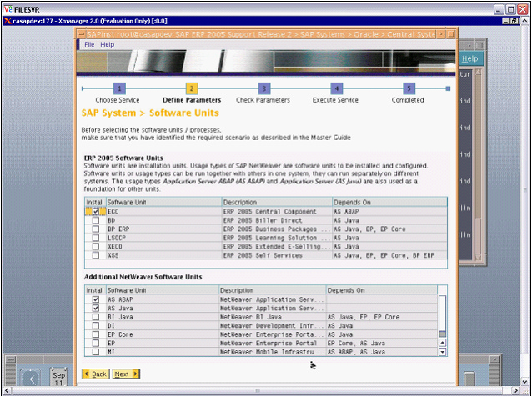This screenshot has width=532, height=397.
Task: Click step 5 Completed icon
Action: click(409, 88)
